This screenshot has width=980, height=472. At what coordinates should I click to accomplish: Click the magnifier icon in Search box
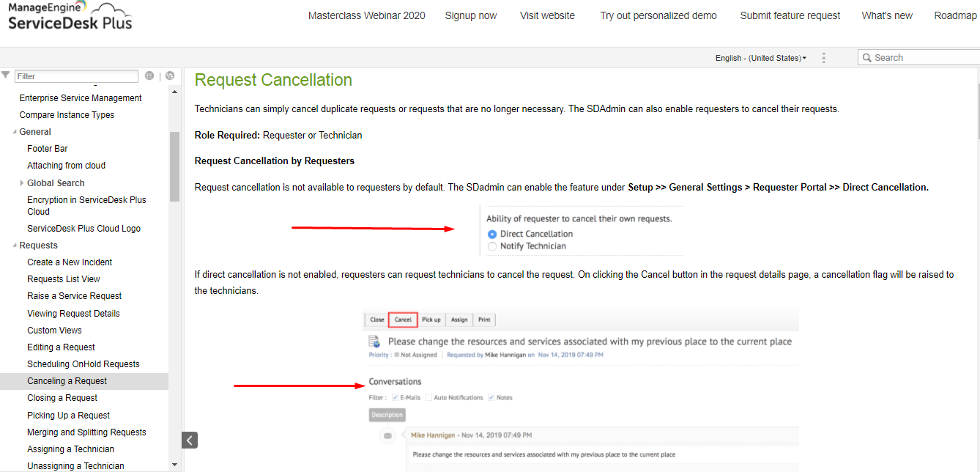(x=867, y=58)
